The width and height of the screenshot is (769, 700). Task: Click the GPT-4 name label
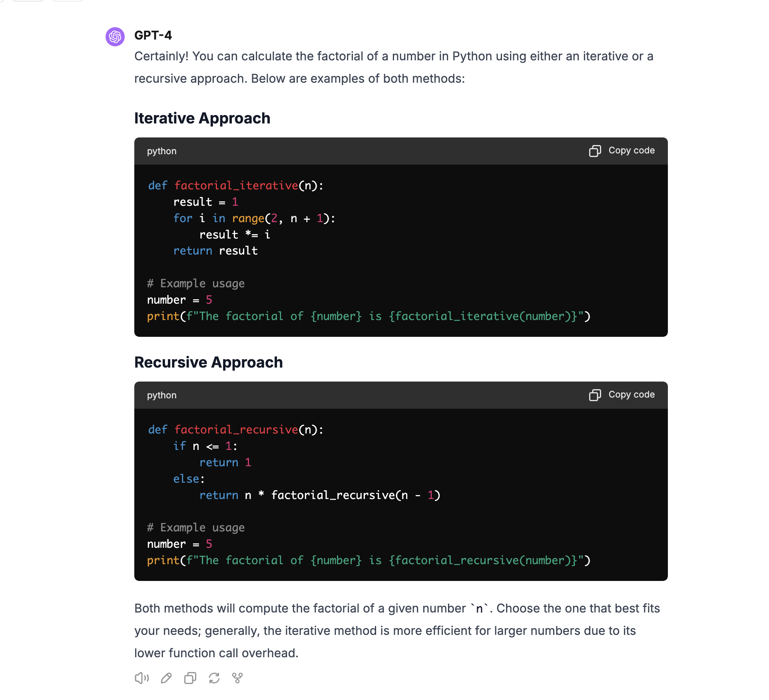pos(153,36)
